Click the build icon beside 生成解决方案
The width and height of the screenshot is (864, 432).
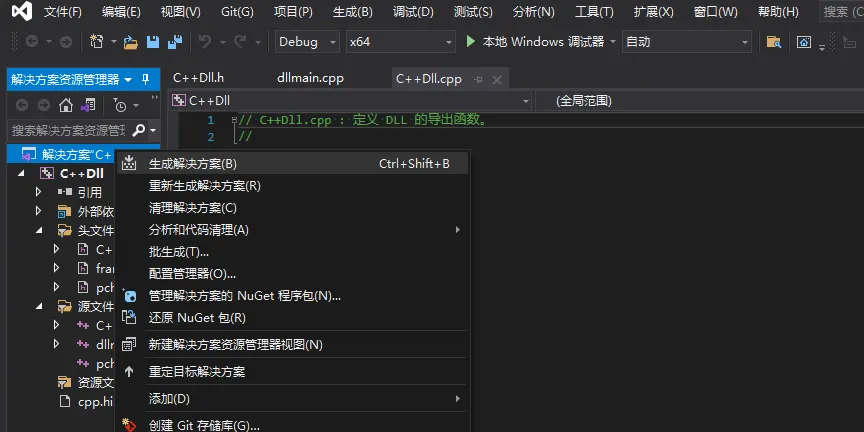click(x=129, y=164)
